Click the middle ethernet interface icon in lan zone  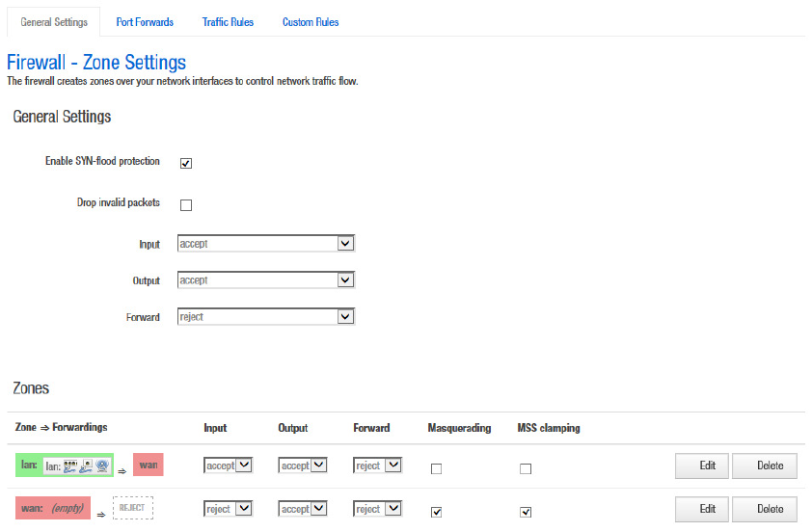click(86, 466)
